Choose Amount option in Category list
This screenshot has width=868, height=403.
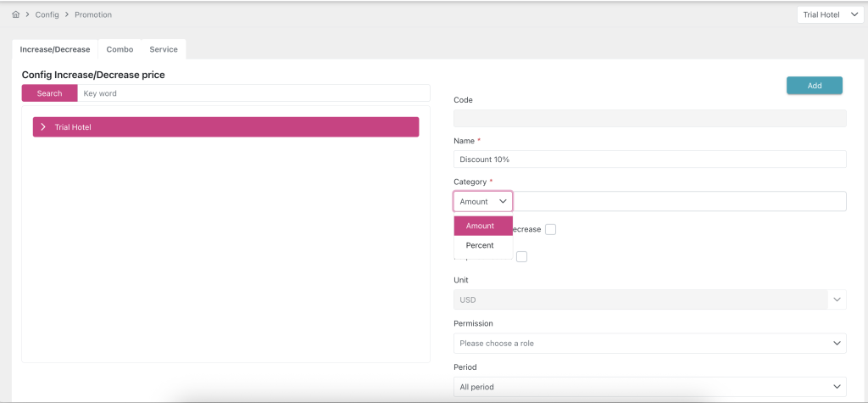[x=480, y=226]
